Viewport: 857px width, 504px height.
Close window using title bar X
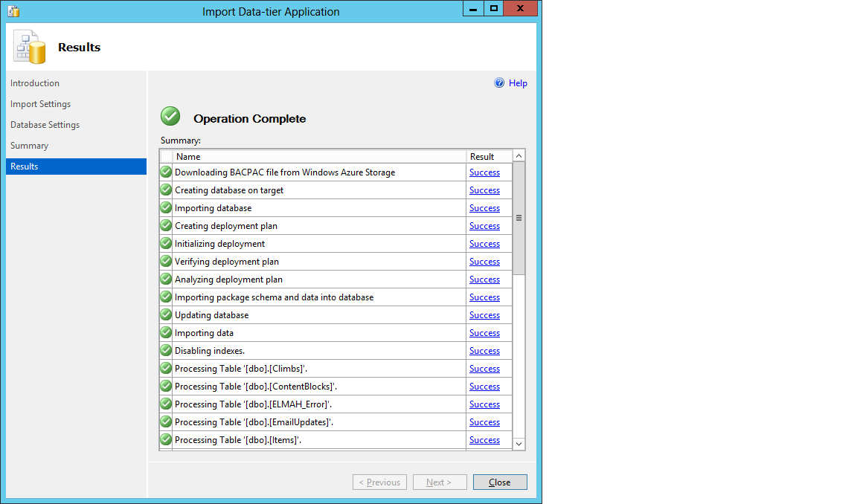click(x=520, y=8)
